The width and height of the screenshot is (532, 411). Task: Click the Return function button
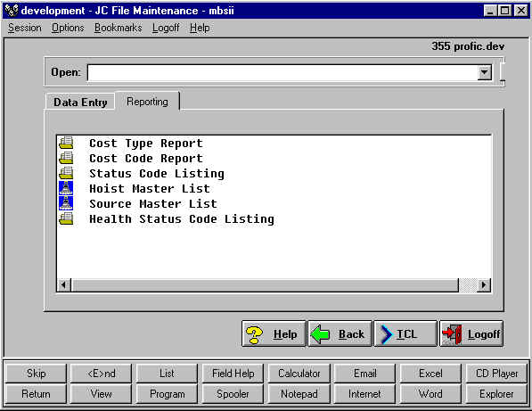coord(36,394)
